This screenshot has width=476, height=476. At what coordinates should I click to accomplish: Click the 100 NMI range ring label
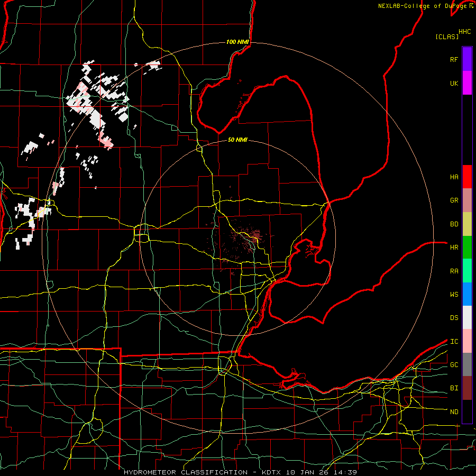237,42
